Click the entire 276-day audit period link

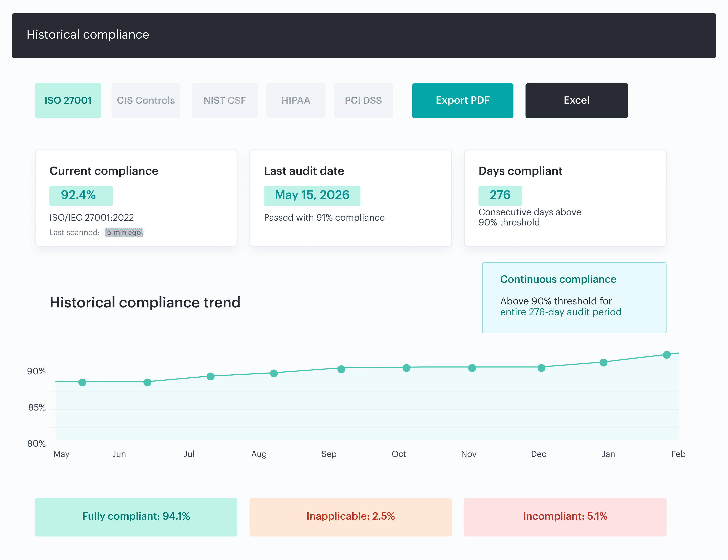tap(561, 312)
